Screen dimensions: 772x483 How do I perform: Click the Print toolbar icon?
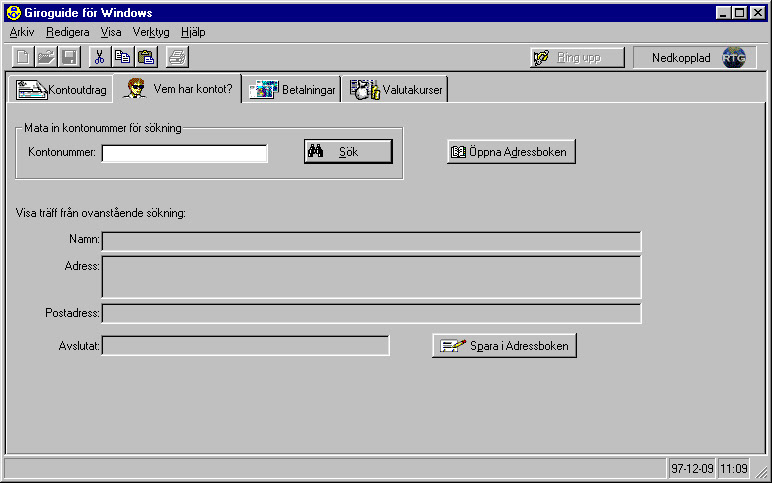pyautogui.click(x=177, y=57)
